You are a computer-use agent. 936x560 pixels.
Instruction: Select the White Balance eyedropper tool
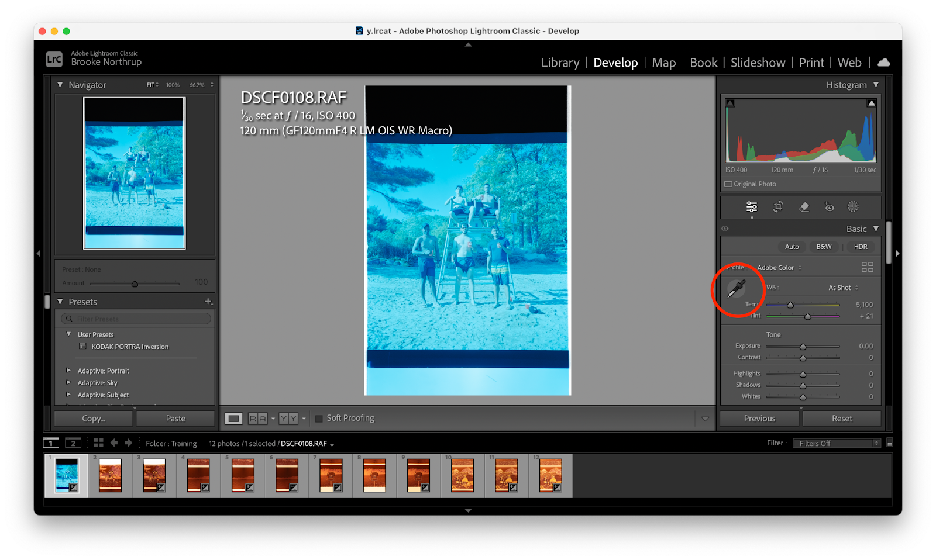pyautogui.click(x=736, y=288)
